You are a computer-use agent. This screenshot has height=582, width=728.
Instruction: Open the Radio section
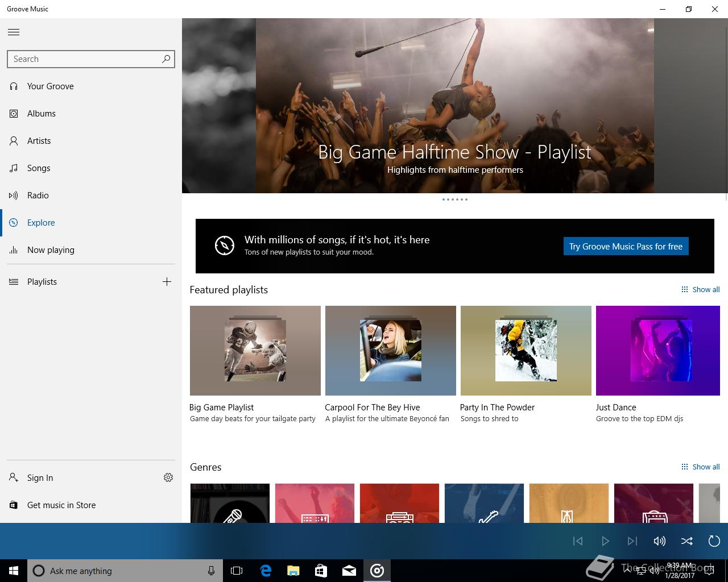click(x=91, y=196)
